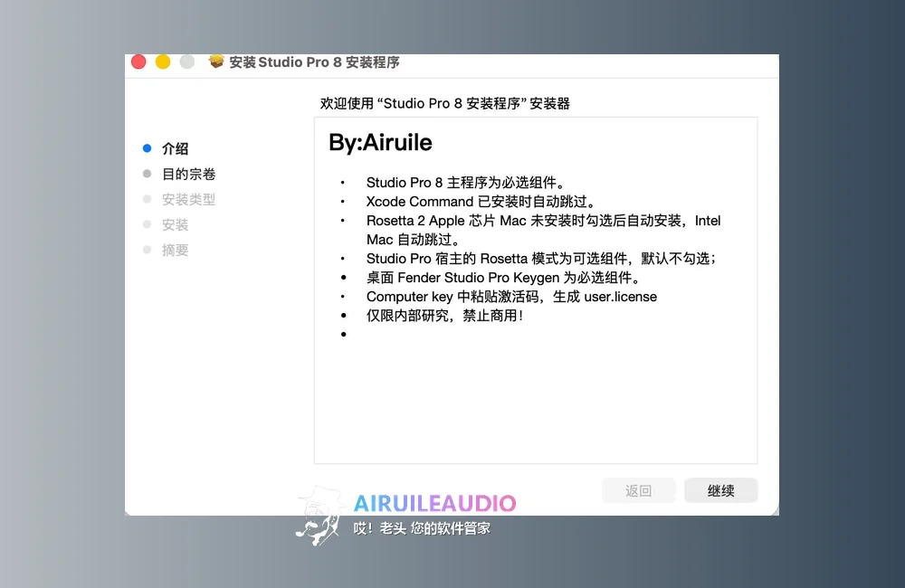
Task: Select the 目的宗卷 step in sidebar
Action: point(189,174)
